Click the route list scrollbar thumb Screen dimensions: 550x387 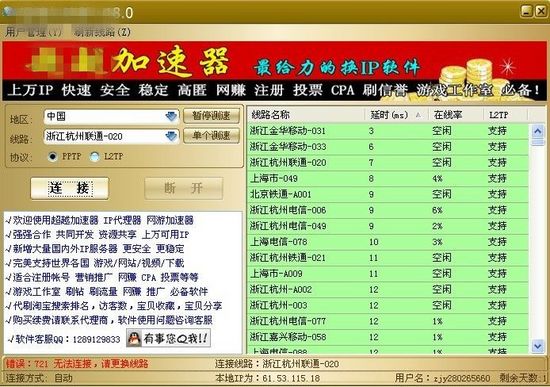pyautogui.click(x=538, y=142)
